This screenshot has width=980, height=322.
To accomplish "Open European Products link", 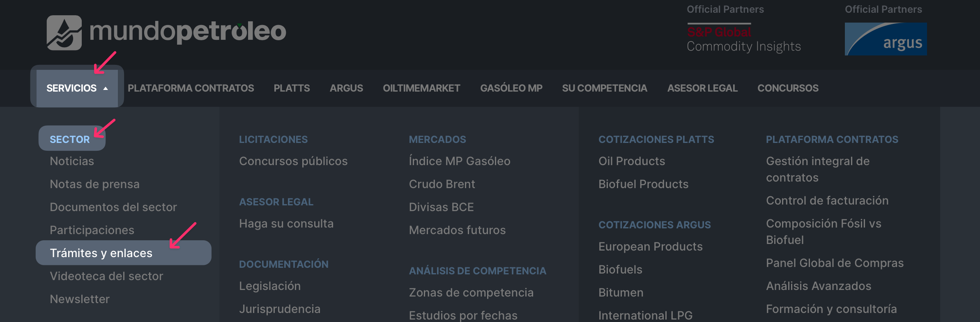I will tap(651, 246).
